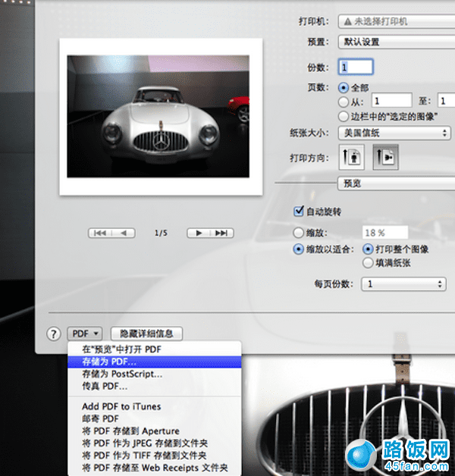
Task: Go to next preview page
Action: [199, 233]
